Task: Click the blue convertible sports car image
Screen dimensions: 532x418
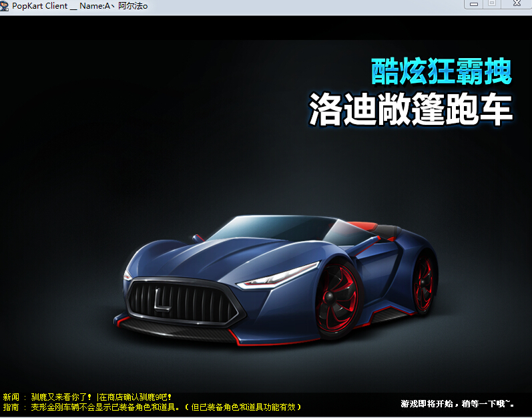Action: (x=276, y=280)
